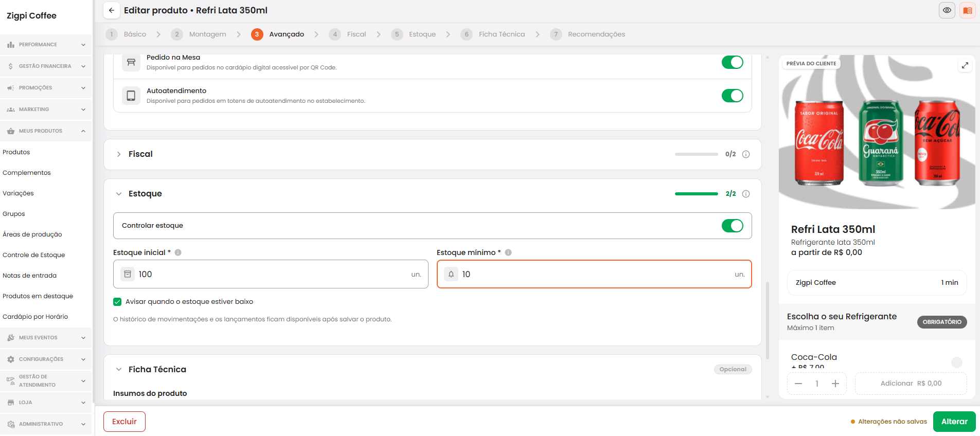Expand the Performance sidebar menu
980x436 pixels.
(83, 45)
